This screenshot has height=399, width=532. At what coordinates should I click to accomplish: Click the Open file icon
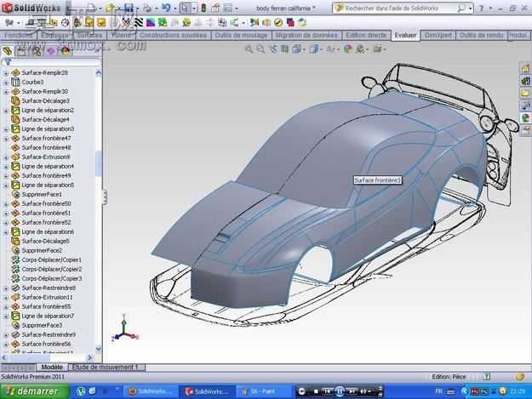(x=110, y=8)
